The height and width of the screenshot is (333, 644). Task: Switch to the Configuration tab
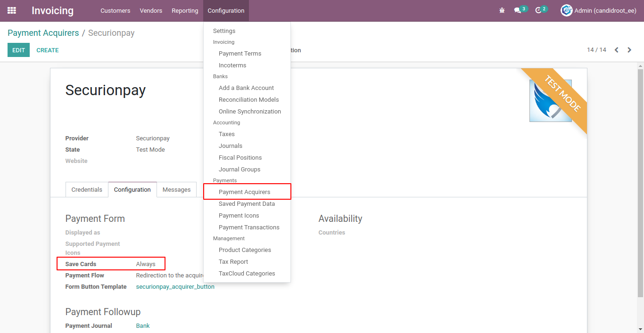coord(132,190)
